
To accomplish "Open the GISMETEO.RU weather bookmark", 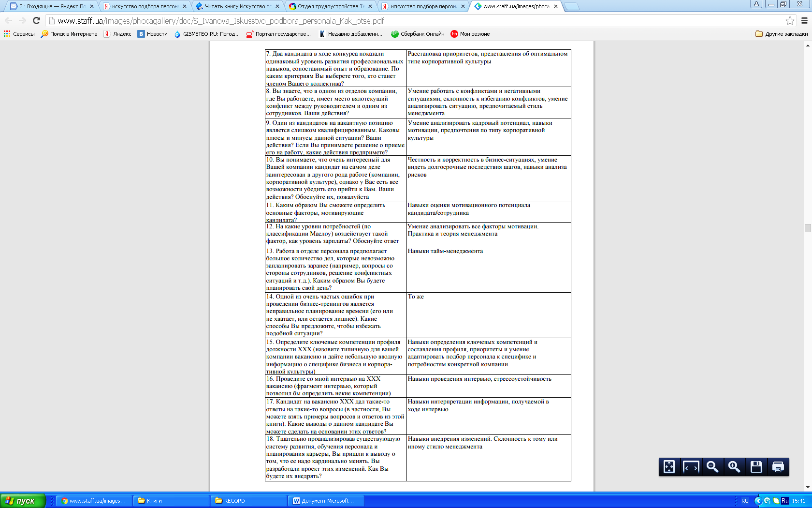I will coord(207,34).
